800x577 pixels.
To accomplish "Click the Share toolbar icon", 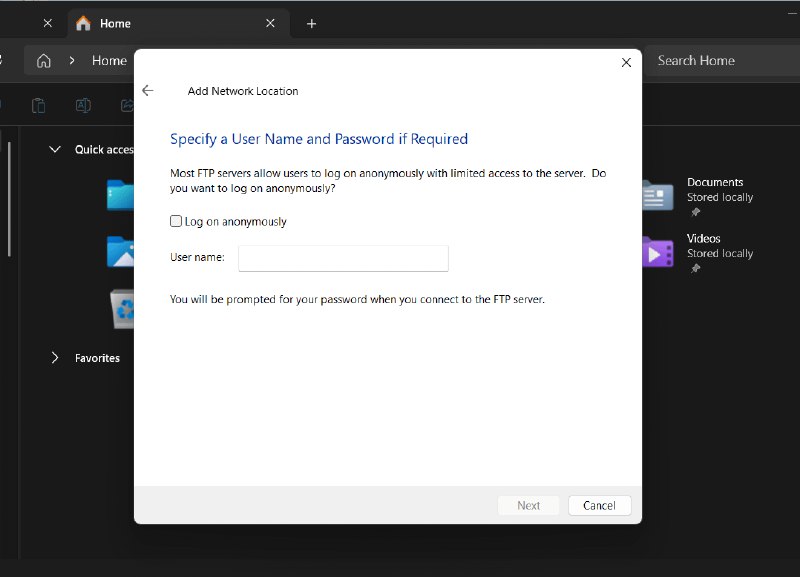I will click(127, 106).
